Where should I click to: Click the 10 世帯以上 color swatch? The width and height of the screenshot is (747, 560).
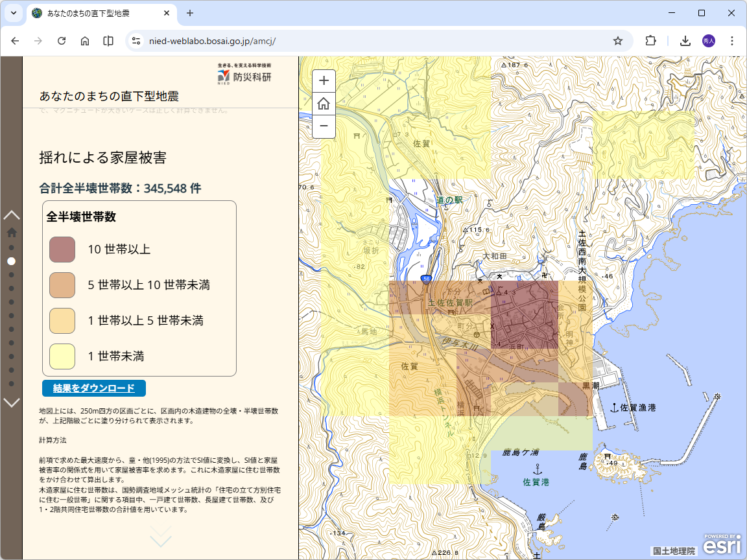62,250
